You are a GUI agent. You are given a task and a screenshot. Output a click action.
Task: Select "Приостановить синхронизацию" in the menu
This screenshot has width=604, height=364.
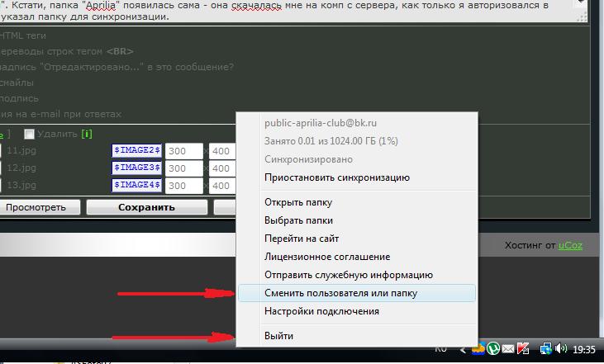coord(336,177)
